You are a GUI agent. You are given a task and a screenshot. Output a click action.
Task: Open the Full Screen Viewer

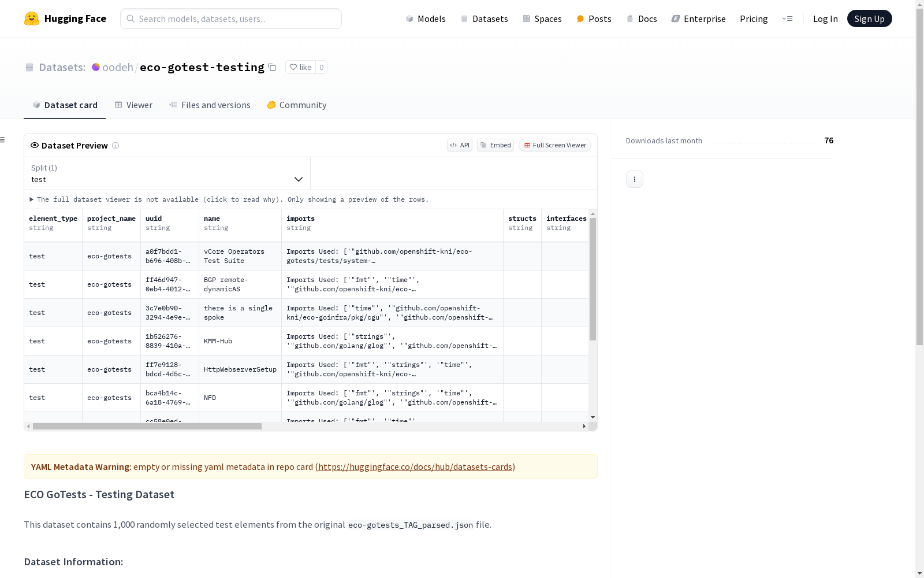coord(554,145)
